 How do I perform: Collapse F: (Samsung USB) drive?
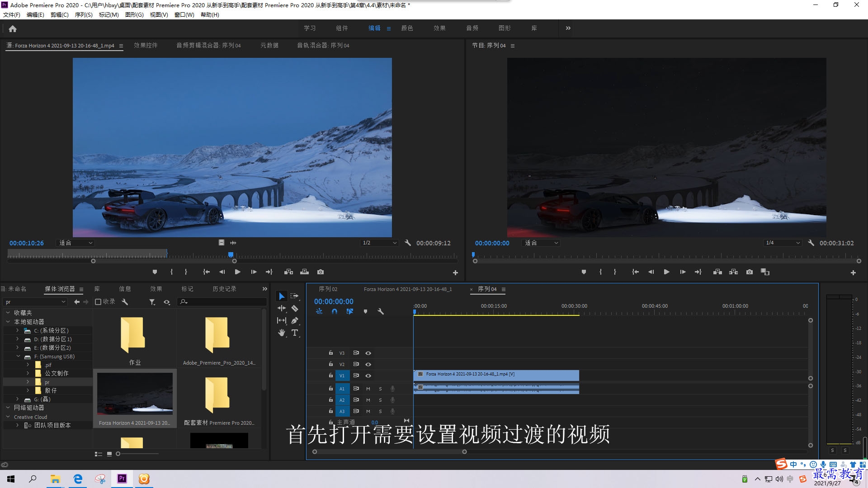tap(18, 357)
